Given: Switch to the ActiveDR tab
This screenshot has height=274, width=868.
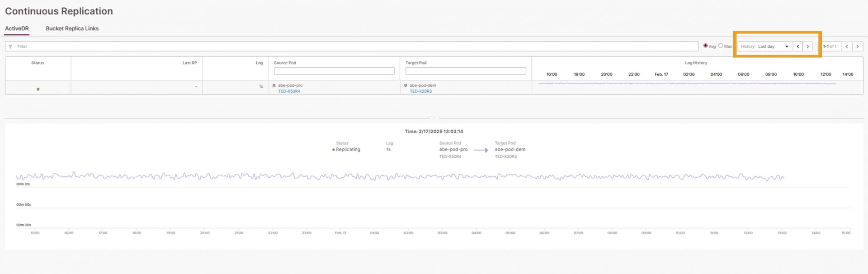Looking at the screenshot, I should [17, 28].
